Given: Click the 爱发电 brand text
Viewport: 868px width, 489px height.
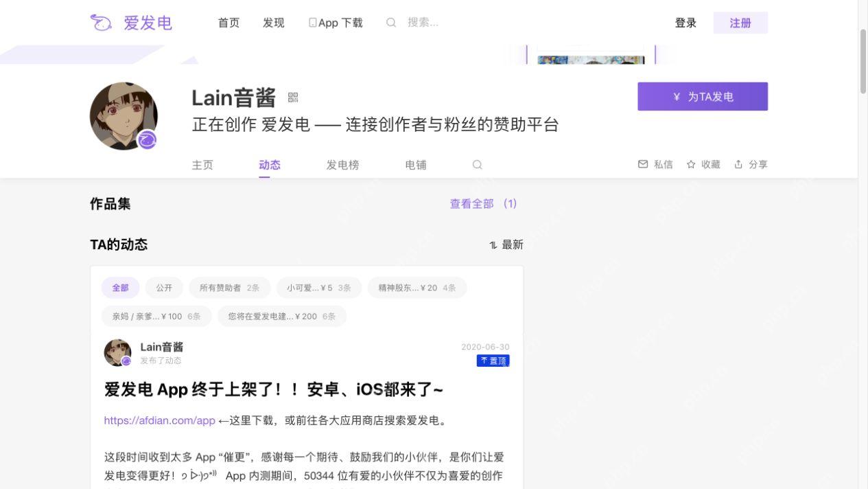Looking at the screenshot, I should pyautogui.click(x=148, y=23).
